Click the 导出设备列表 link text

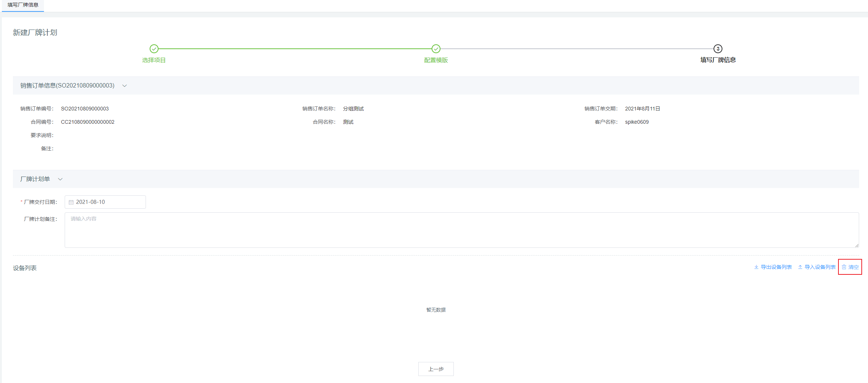[776, 267]
